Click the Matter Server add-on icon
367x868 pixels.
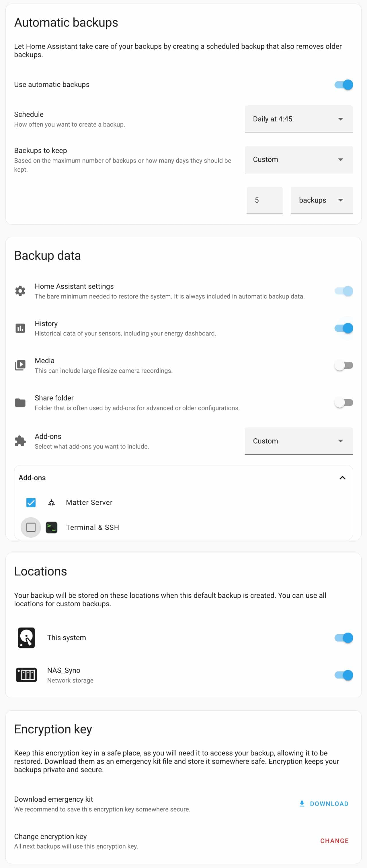[x=52, y=502]
